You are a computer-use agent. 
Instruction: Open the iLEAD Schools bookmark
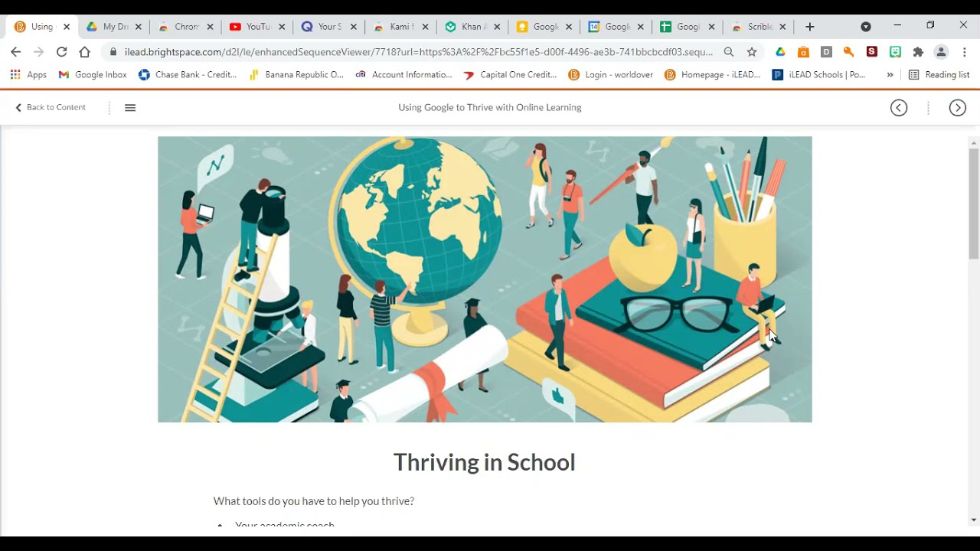818,75
